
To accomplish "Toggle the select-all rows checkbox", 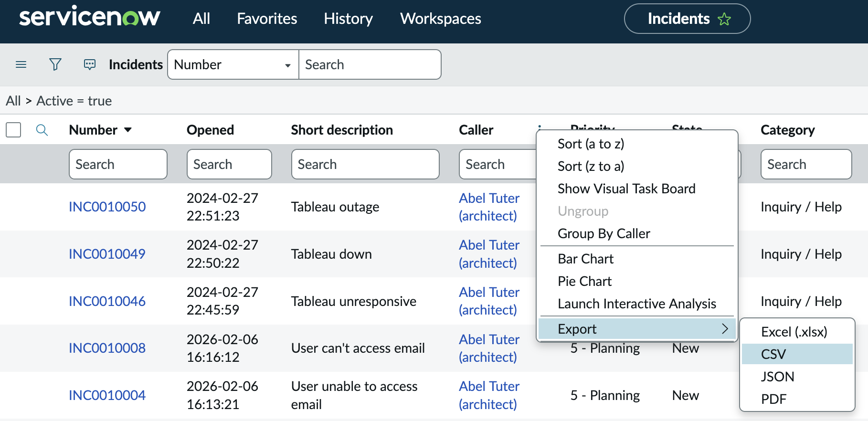I will pos(13,130).
